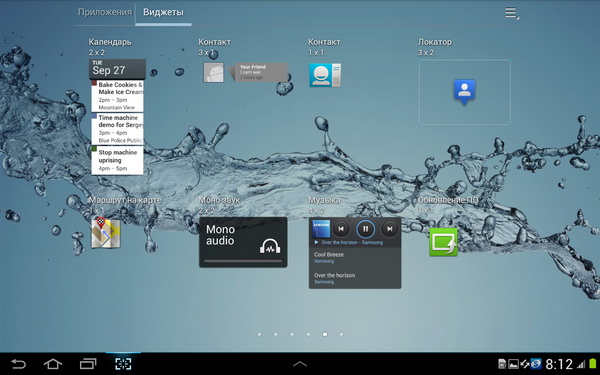Select the Виджеты tab
The height and width of the screenshot is (375, 600).
click(163, 12)
